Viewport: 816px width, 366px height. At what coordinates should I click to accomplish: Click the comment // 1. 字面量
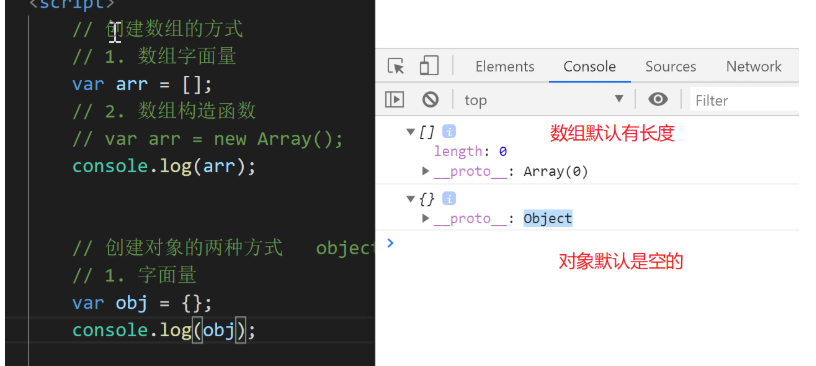(x=134, y=275)
